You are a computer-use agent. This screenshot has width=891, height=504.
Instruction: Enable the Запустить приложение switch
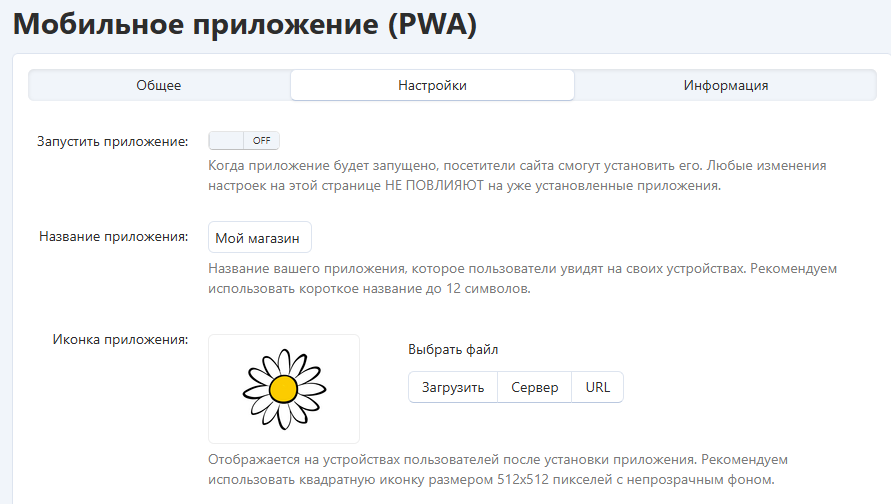coord(244,141)
